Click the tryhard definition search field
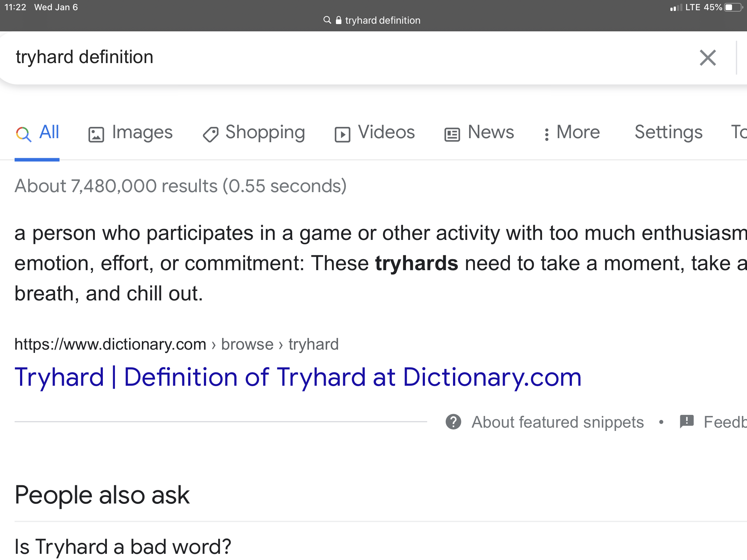The height and width of the screenshot is (560, 747). [x=328, y=57]
